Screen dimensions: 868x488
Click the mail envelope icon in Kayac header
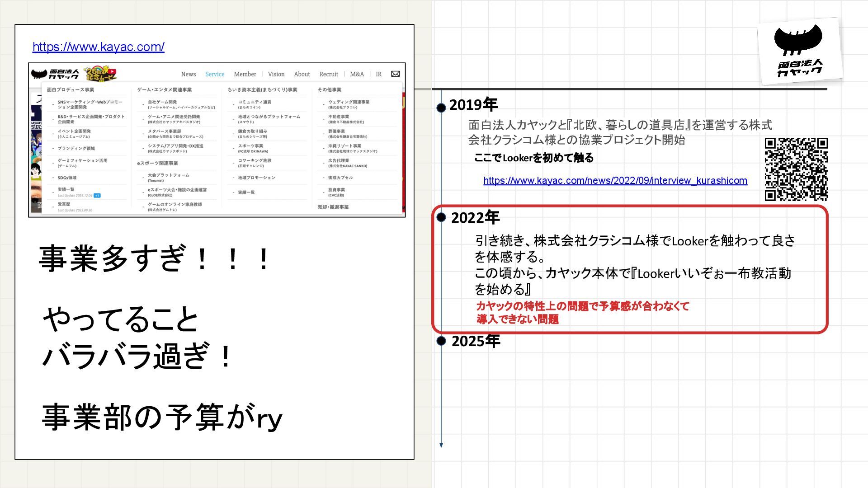[395, 74]
